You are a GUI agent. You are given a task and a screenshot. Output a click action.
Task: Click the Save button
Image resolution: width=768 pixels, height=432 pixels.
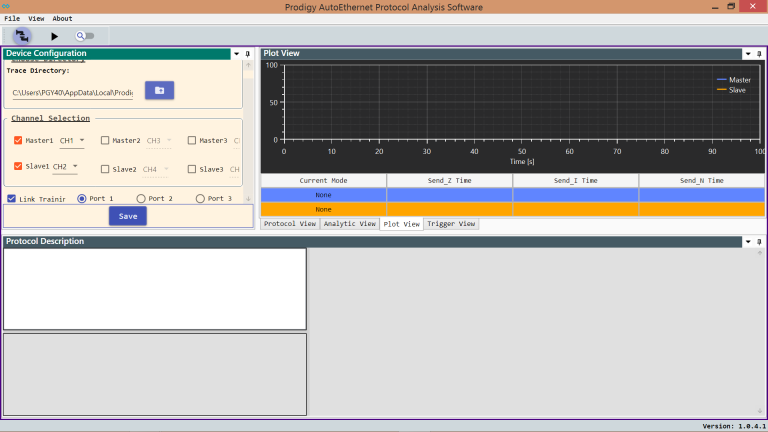click(128, 216)
